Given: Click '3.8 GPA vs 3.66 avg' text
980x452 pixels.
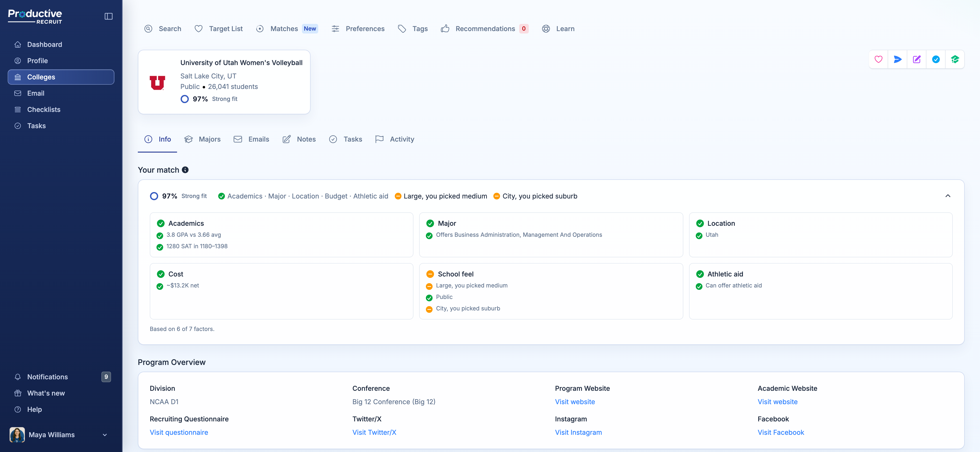Looking at the screenshot, I should pyautogui.click(x=194, y=235).
